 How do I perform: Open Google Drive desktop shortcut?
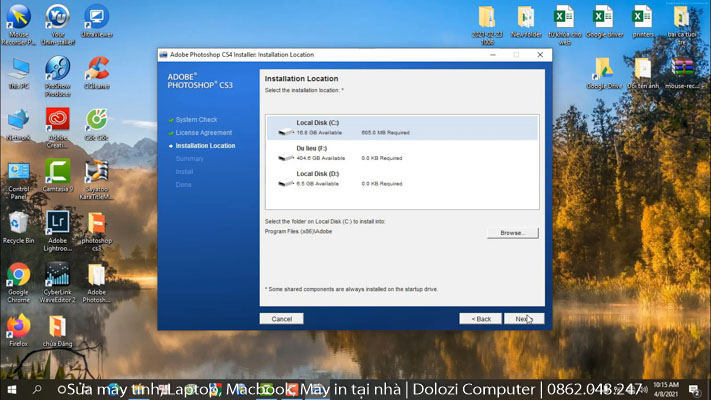603,69
